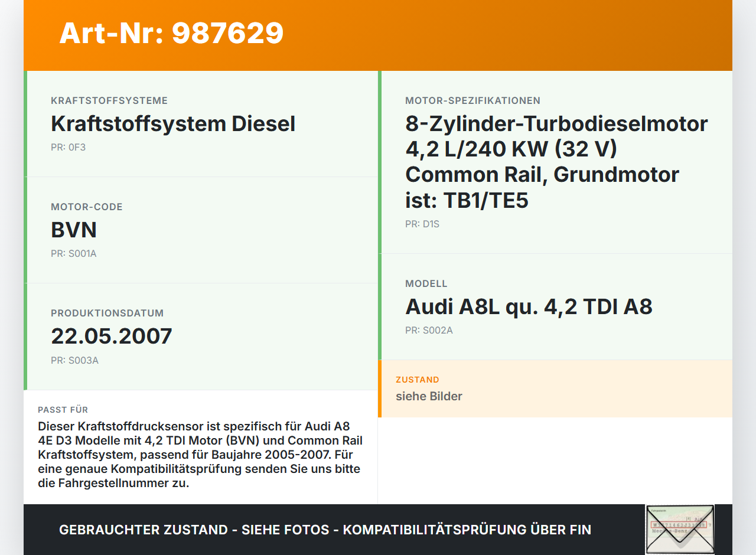
Task: Click the bottom banner GEBRAUCHTER ZUSTAND text
Action: [x=325, y=530]
